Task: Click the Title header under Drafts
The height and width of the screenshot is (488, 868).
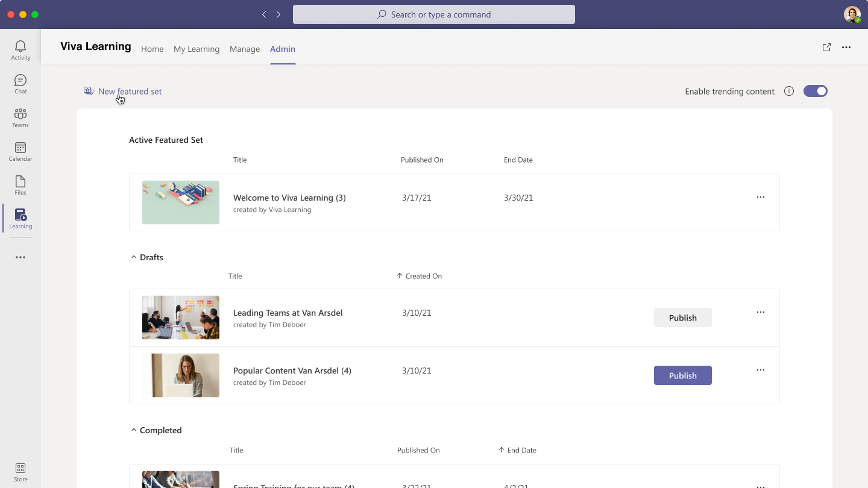Action: (x=235, y=276)
